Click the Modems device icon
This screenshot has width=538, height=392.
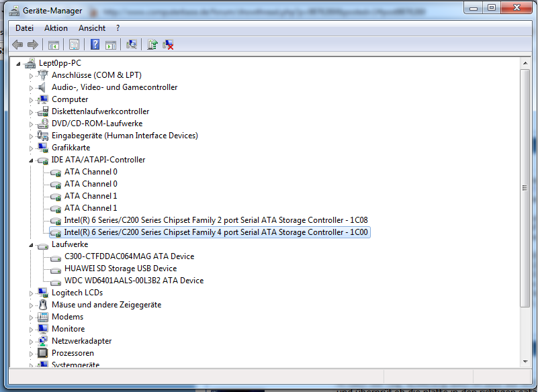click(43, 317)
